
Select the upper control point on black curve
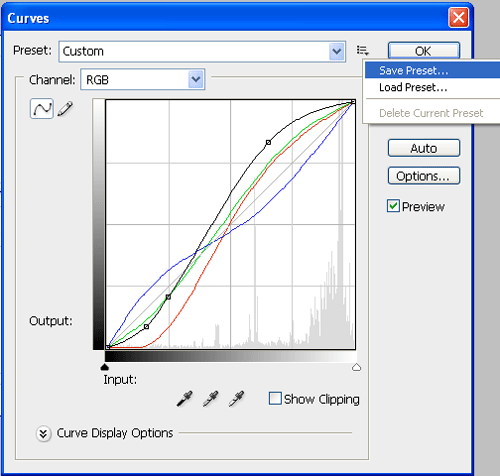268,143
